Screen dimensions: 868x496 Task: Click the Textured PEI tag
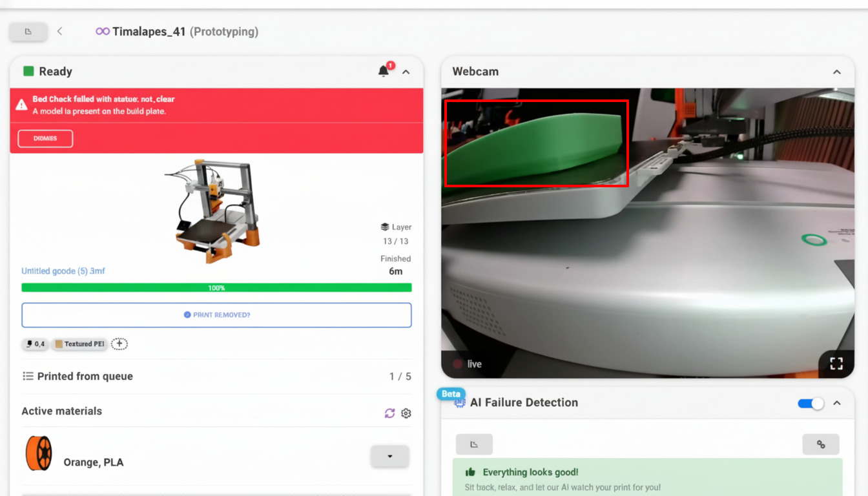79,344
